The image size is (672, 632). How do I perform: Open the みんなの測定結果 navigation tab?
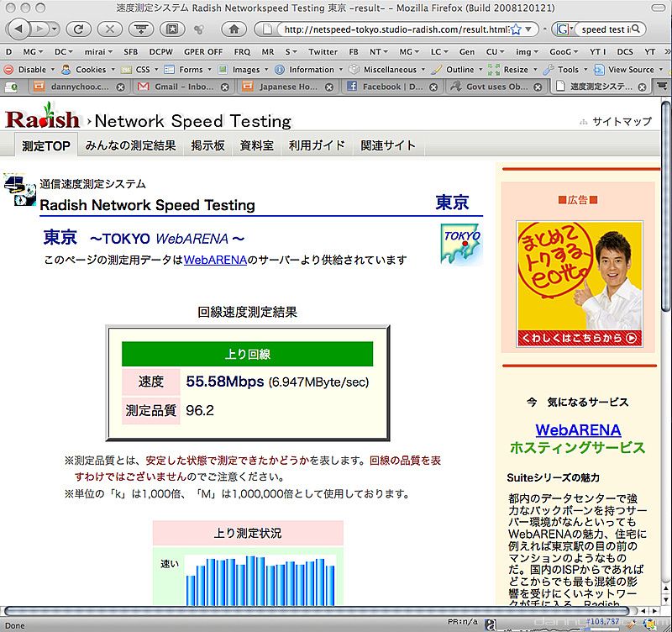point(130,145)
